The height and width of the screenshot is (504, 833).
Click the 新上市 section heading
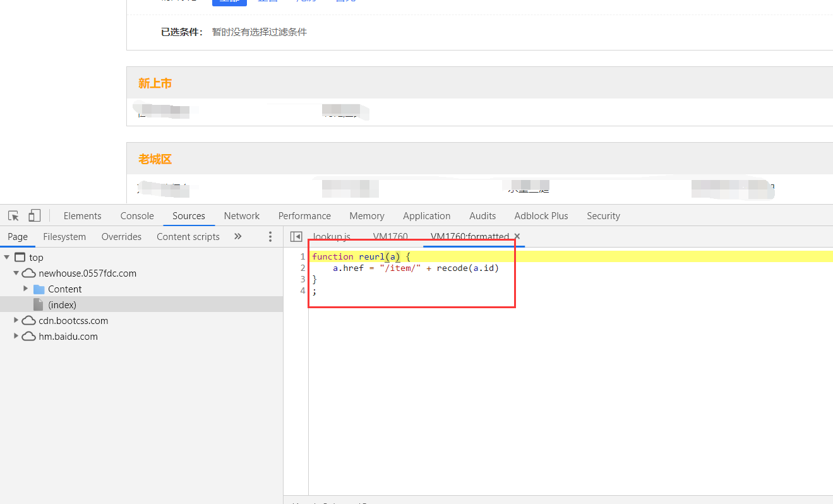(155, 83)
